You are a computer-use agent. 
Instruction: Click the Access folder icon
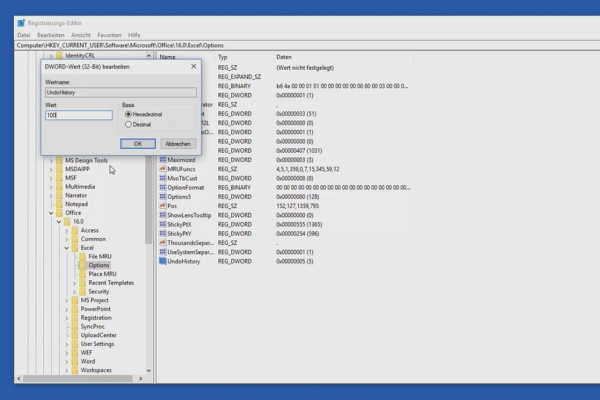pos(75,230)
